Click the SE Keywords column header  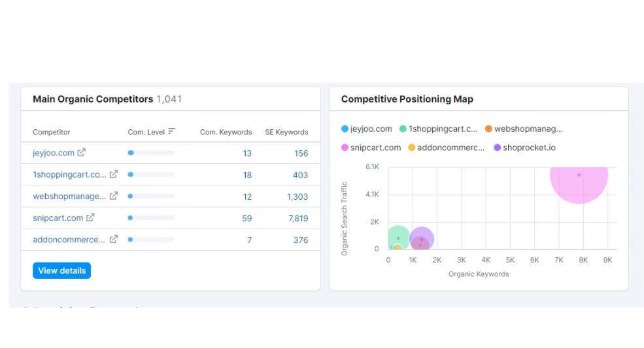click(286, 132)
